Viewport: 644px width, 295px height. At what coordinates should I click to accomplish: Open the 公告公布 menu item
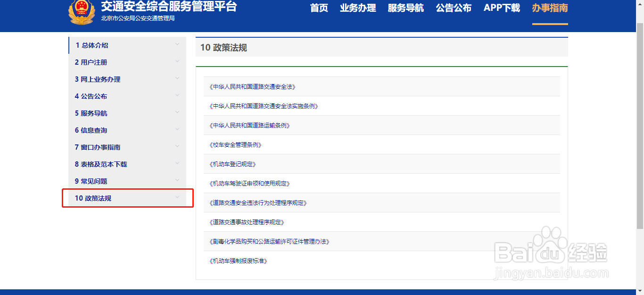tap(453, 8)
